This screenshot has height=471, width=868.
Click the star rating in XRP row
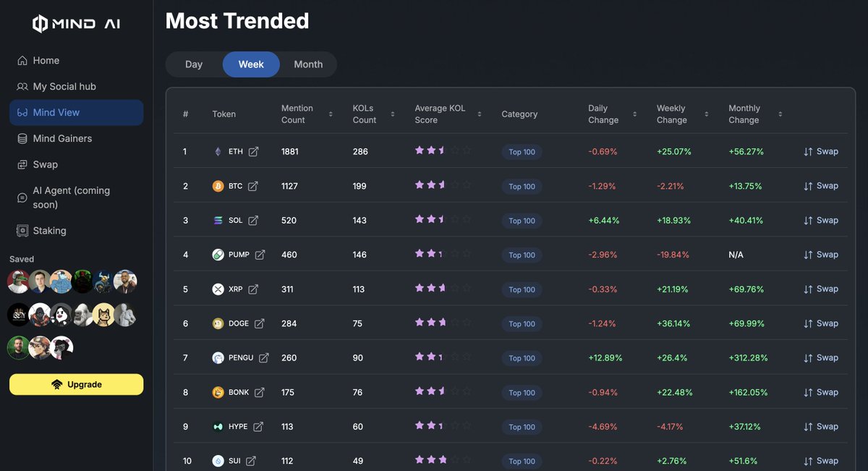443,289
